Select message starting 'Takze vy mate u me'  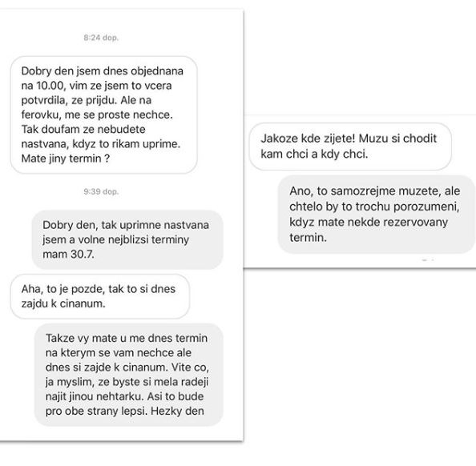point(129,375)
